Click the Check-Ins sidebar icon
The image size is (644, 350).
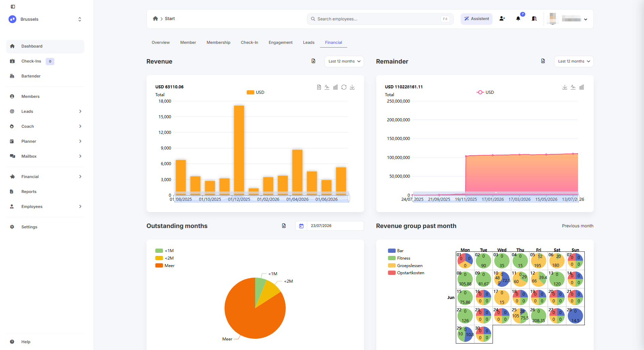[x=12, y=61]
